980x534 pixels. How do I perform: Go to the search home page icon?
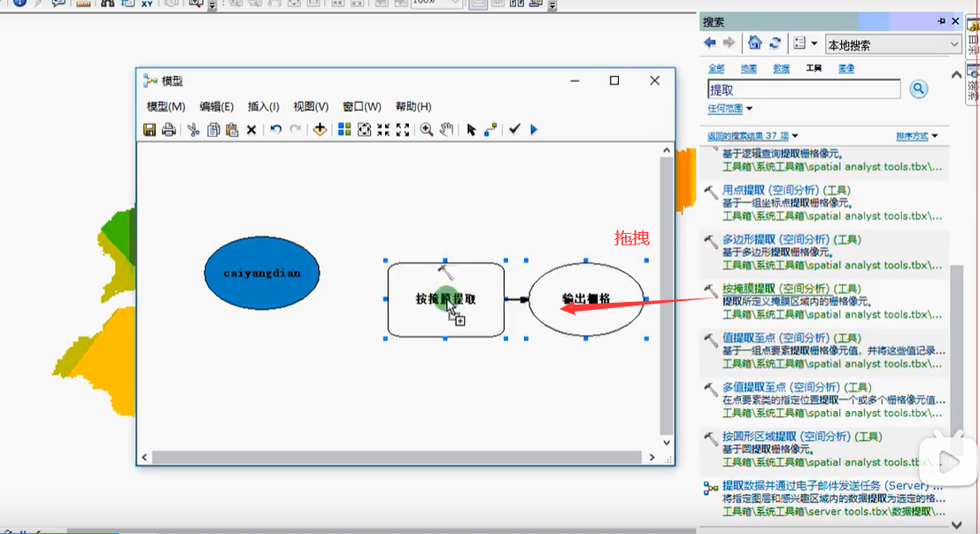click(x=755, y=43)
